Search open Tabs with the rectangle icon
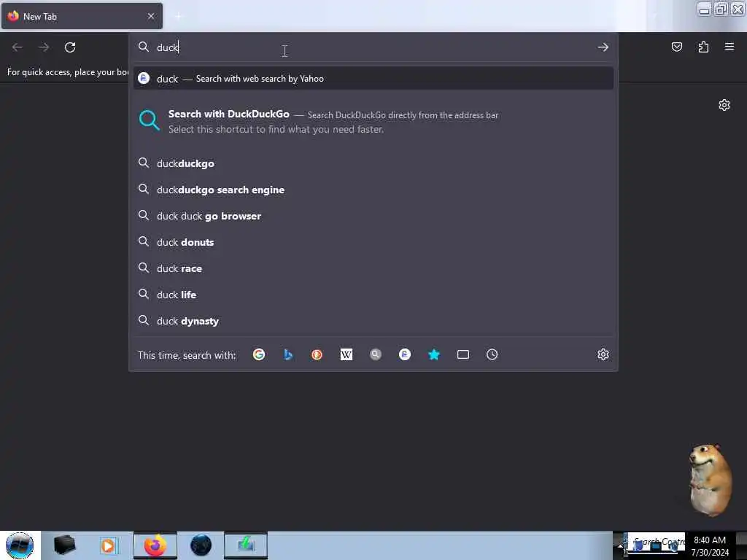 point(463,354)
